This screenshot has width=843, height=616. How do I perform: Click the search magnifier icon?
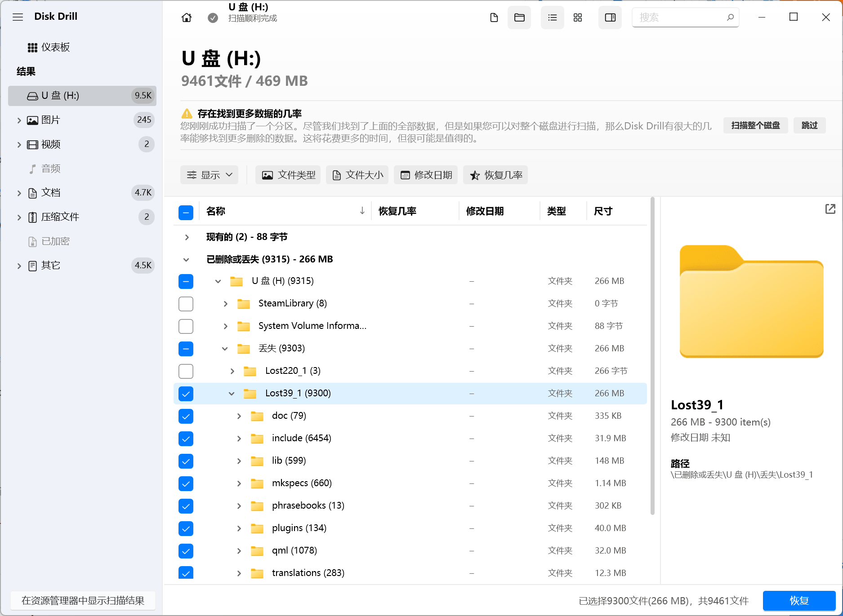(730, 18)
